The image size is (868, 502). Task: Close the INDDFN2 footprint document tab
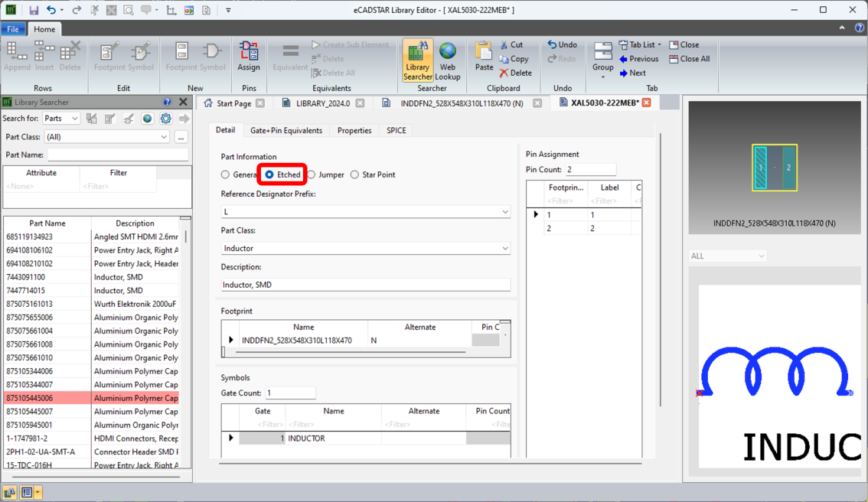tap(537, 103)
